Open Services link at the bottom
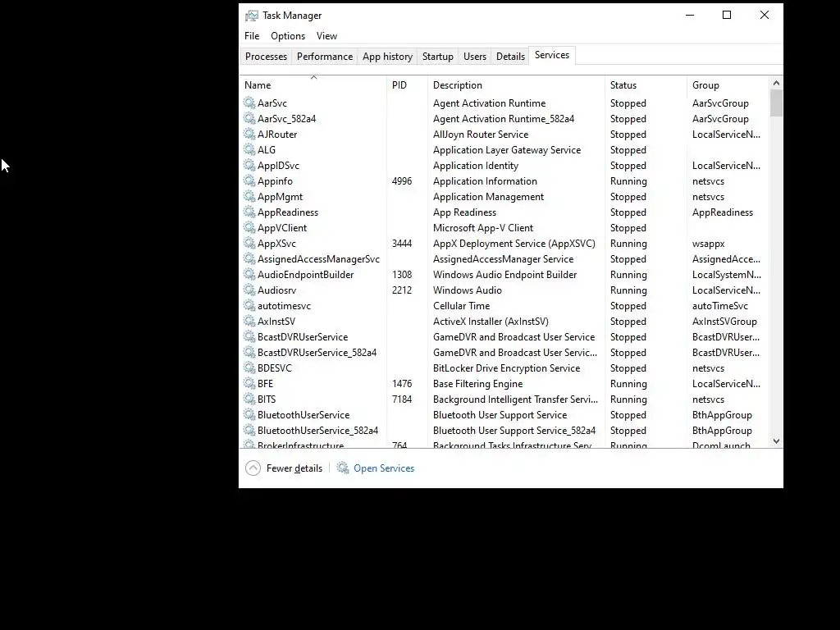The height and width of the screenshot is (630, 840). click(x=384, y=468)
